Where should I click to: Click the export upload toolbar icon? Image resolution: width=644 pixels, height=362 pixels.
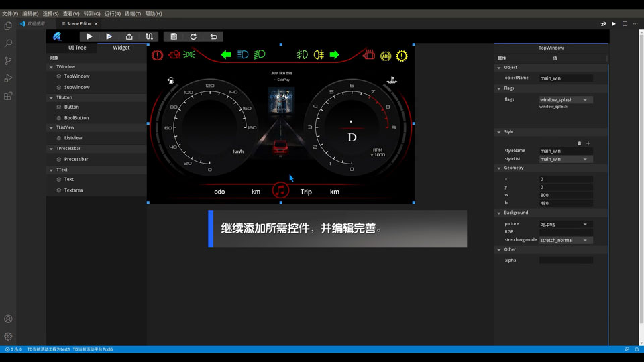129,36
